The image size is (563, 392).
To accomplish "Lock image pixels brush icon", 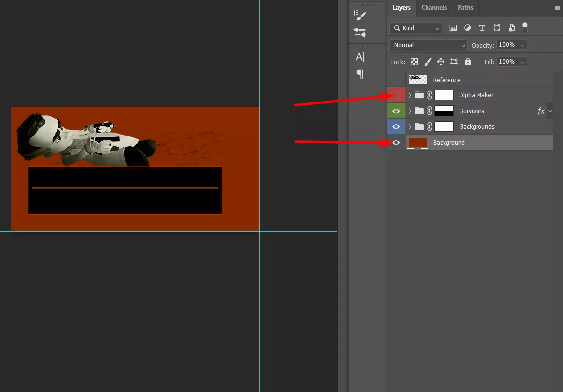I will point(427,62).
